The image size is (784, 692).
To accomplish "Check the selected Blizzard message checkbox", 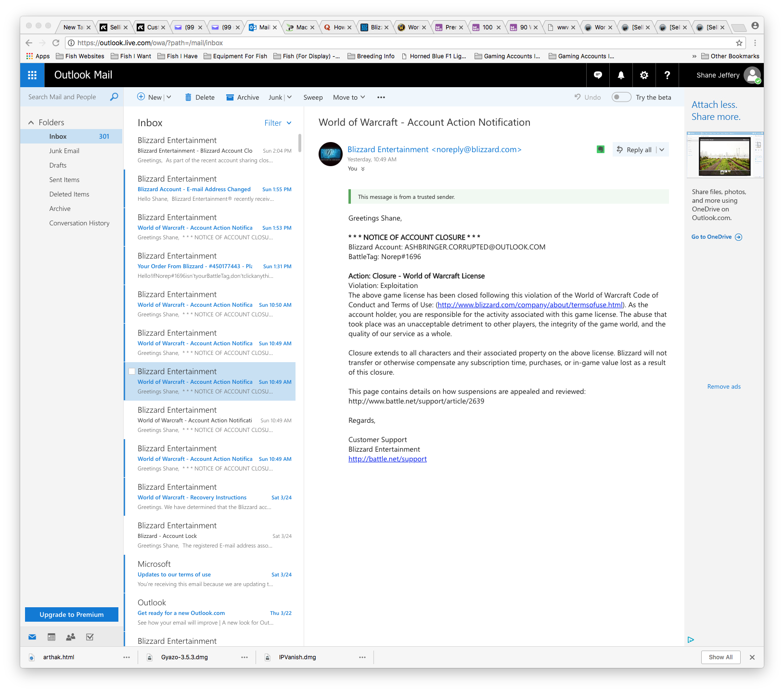I will [132, 371].
